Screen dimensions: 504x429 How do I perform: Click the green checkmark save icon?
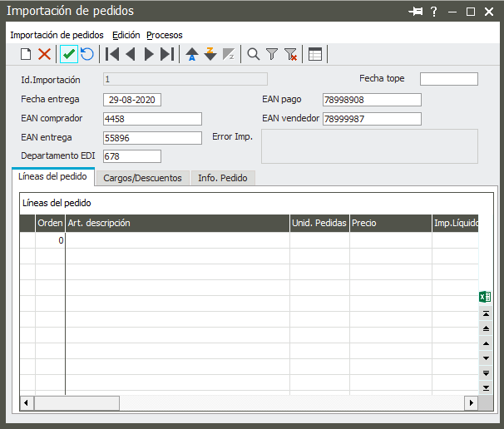coord(69,54)
